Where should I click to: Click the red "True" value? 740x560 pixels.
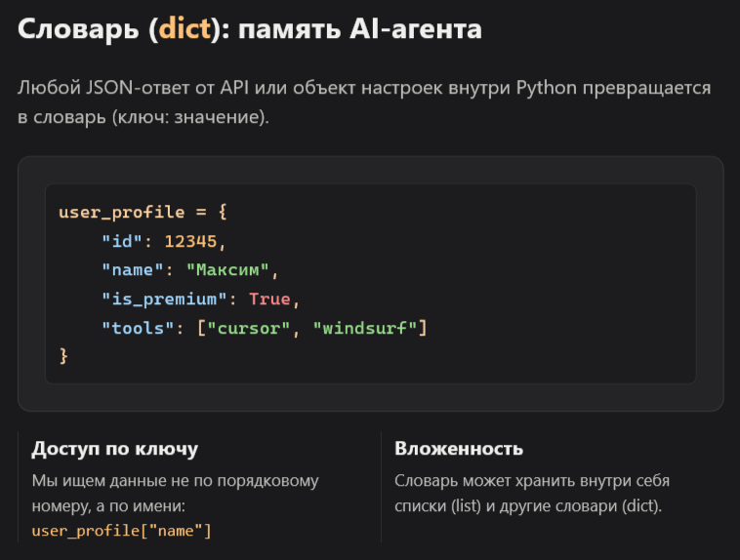click(x=269, y=300)
